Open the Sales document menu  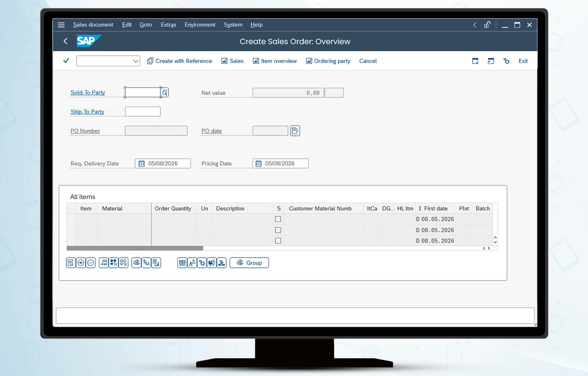(93, 25)
